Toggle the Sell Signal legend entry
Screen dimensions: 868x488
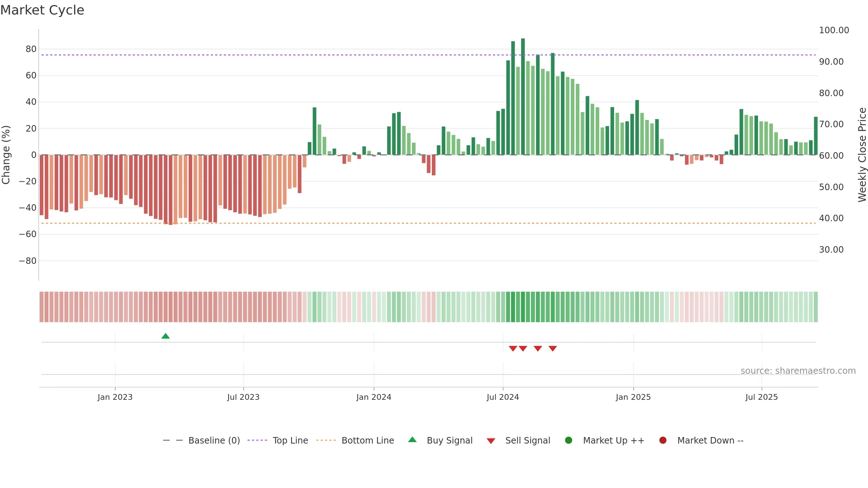518,440
